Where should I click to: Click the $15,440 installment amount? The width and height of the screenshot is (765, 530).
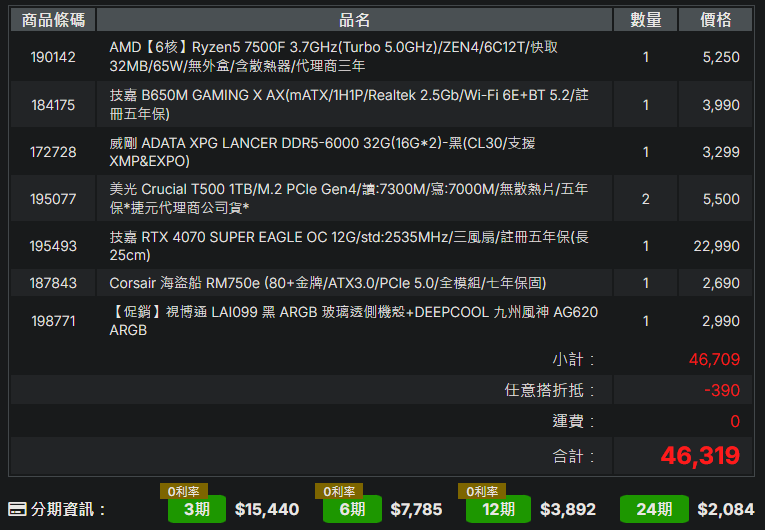click(267, 510)
